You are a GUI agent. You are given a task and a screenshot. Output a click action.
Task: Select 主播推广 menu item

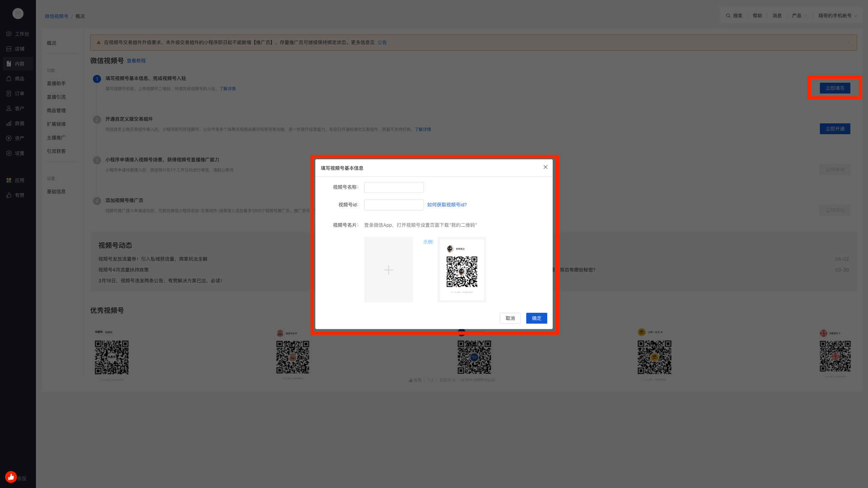tap(56, 138)
